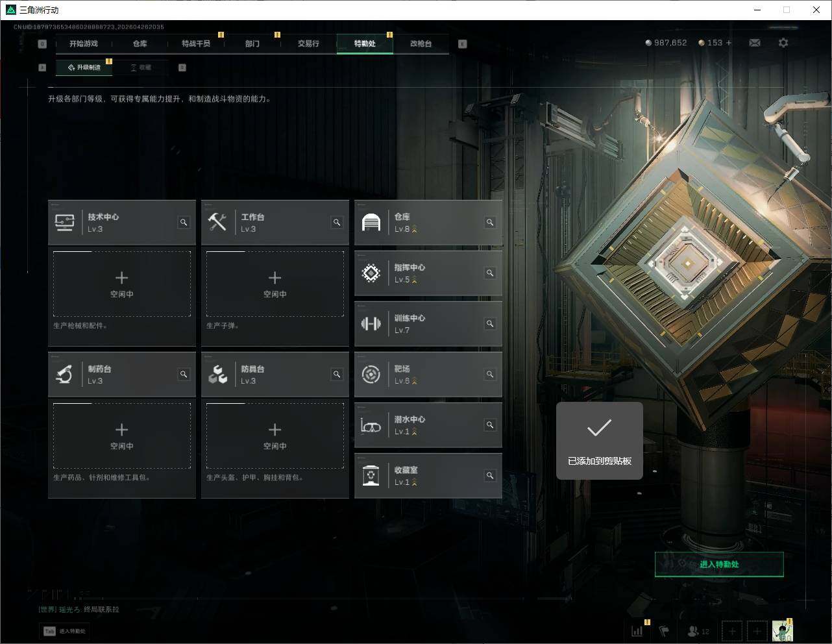Click the 生产枪械和配件。 description
Image resolution: width=832 pixels, height=644 pixels.
point(80,326)
